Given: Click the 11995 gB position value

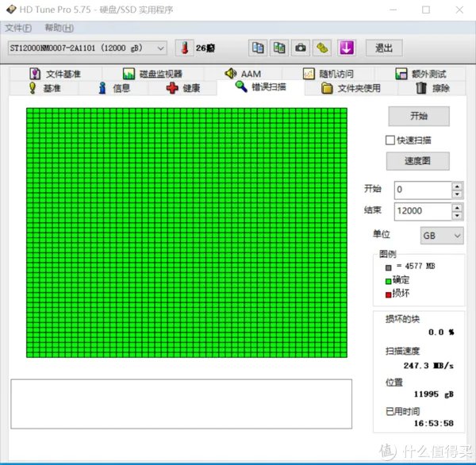Looking at the screenshot, I should pyautogui.click(x=434, y=394).
